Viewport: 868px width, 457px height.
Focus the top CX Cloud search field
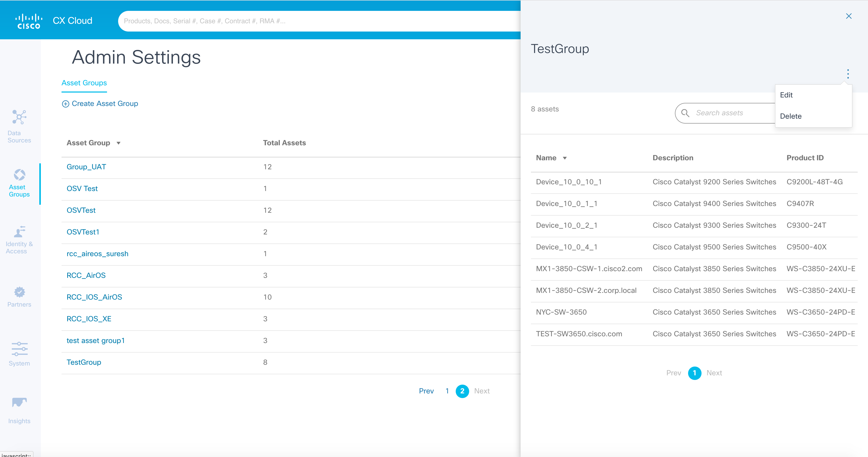pyautogui.click(x=317, y=21)
